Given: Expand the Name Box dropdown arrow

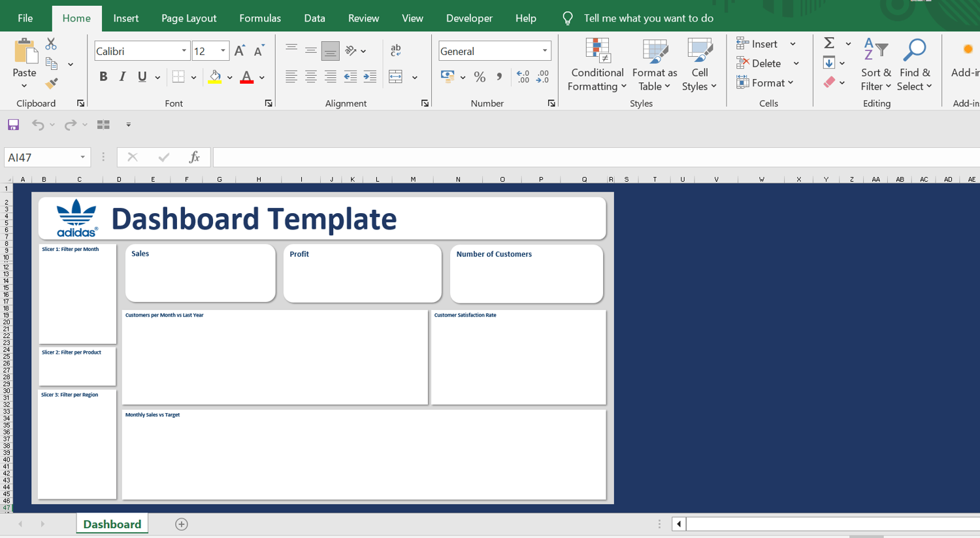Looking at the screenshot, I should (82, 158).
